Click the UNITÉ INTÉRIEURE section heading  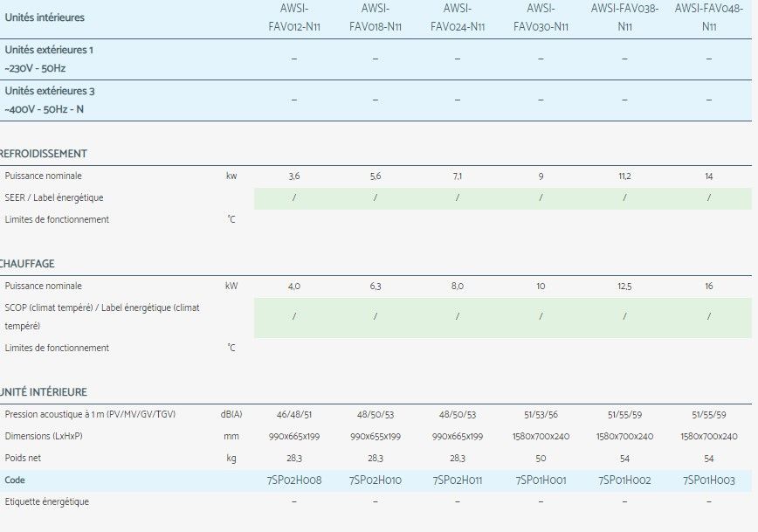[44, 392]
